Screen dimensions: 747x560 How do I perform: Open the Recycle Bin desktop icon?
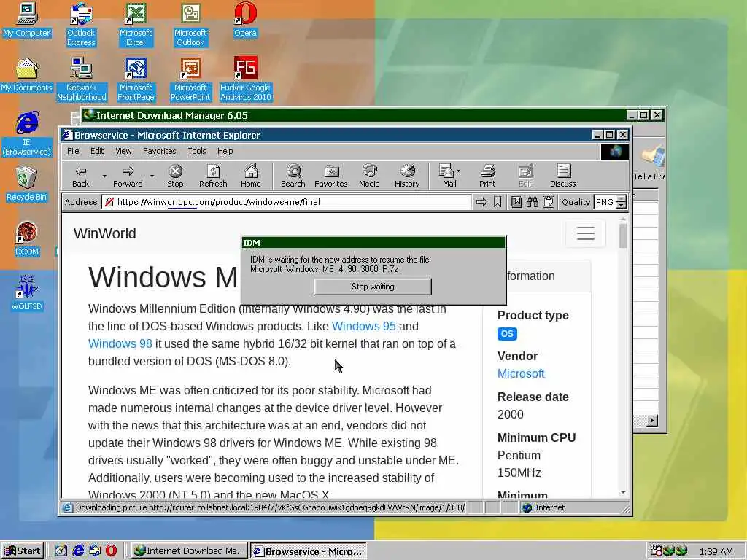(x=26, y=184)
